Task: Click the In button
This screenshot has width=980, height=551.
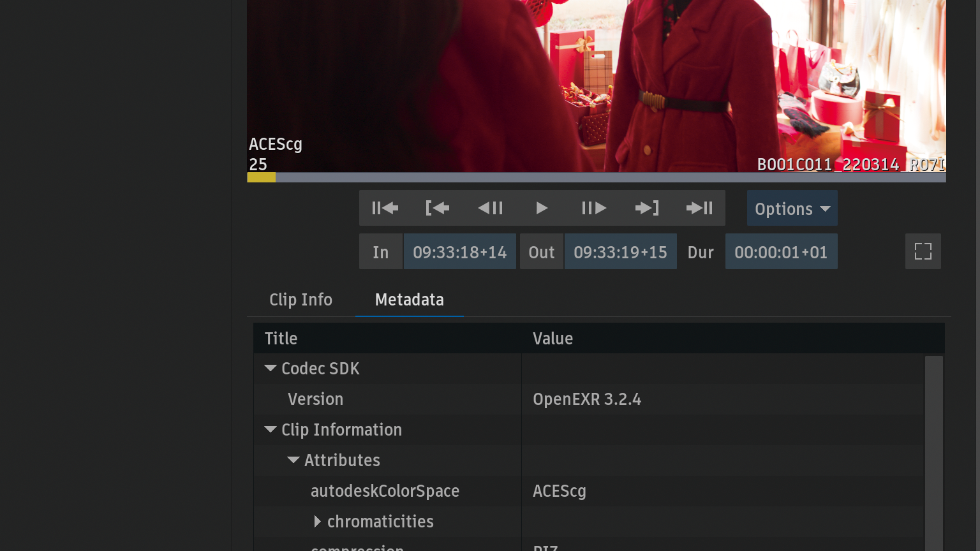Action: [381, 252]
